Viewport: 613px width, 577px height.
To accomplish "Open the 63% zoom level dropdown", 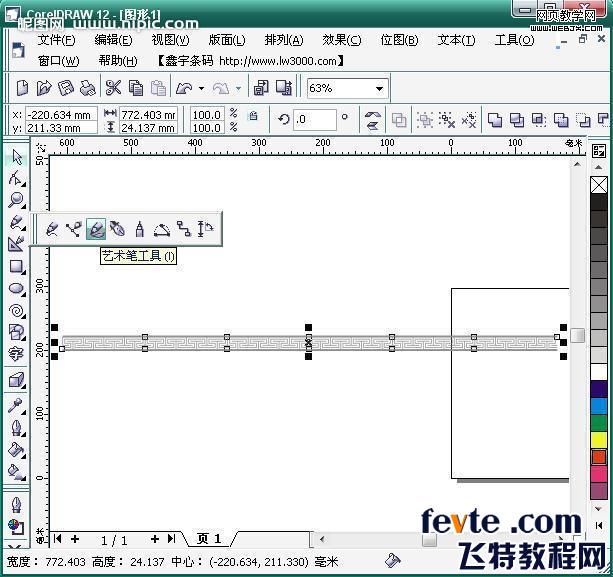I will pos(379,89).
